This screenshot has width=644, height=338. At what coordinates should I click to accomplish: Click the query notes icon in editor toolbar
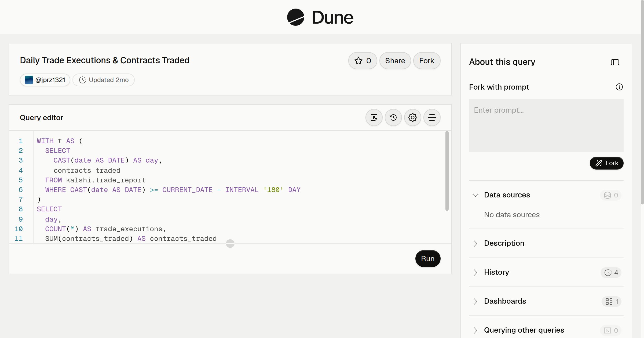[374, 117]
